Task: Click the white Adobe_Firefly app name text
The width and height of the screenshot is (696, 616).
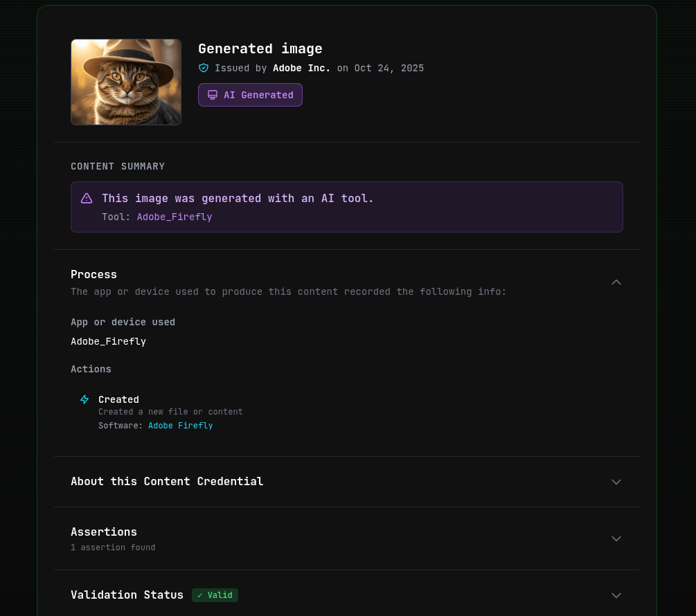Action: [x=108, y=341]
